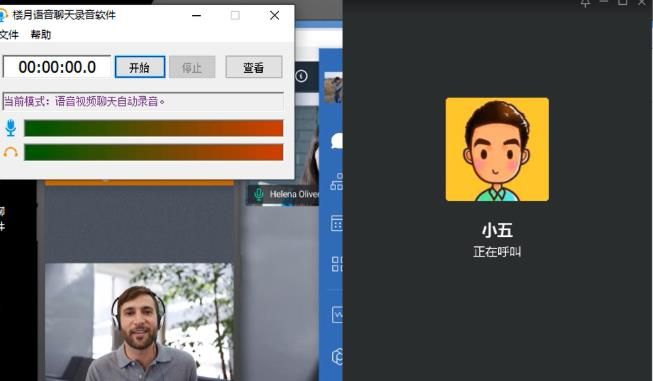Image resolution: width=653 pixels, height=381 pixels.
Task: Click the round info icon behind recorder window
Action: pos(302,76)
